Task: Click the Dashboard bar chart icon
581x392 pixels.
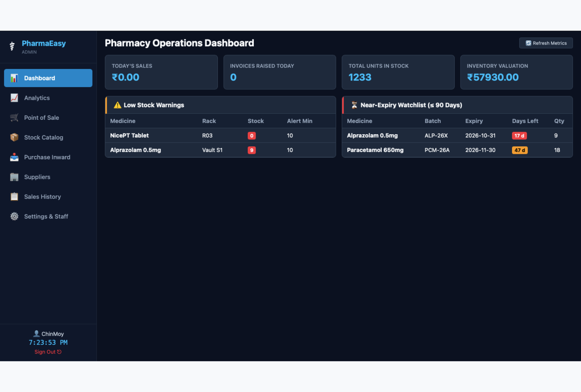Action: point(14,78)
